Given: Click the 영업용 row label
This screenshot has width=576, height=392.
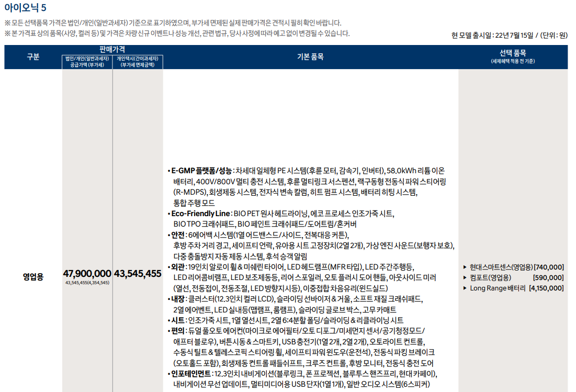Looking at the screenshot, I should click(33, 276).
